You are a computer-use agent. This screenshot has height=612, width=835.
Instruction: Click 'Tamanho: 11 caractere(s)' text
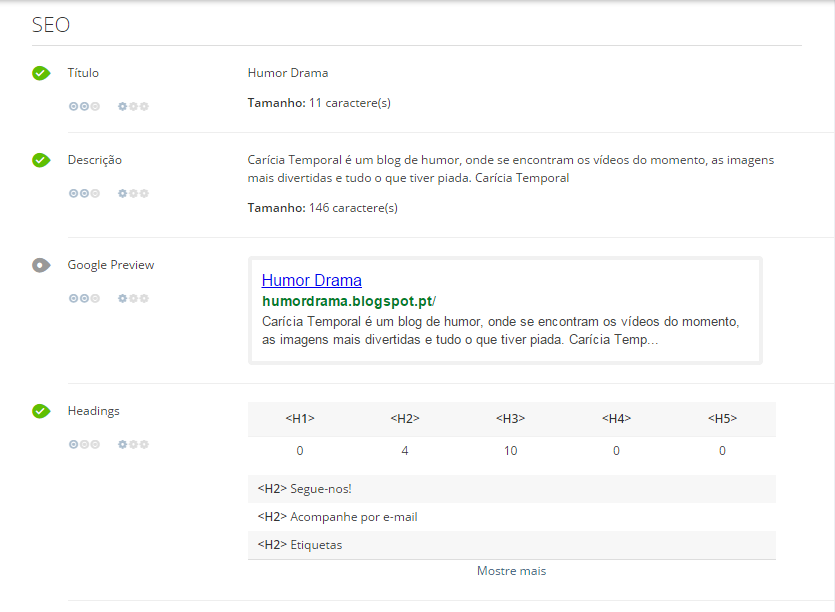(319, 103)
